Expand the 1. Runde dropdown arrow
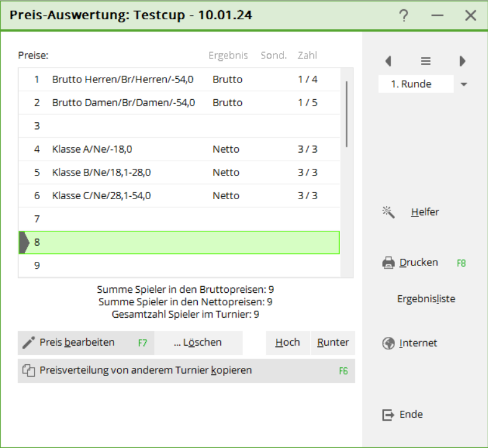488x448 pixels. [x=464, y=84]
